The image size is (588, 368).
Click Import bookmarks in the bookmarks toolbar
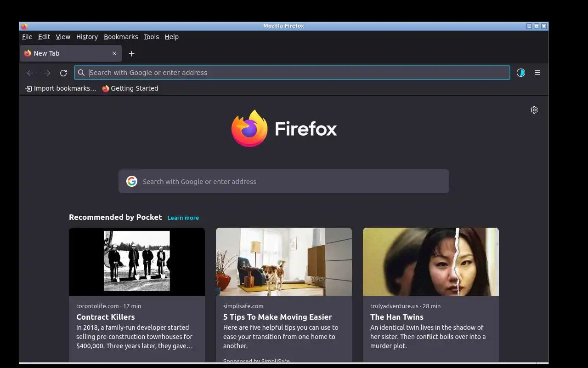(x=61, y=88)
